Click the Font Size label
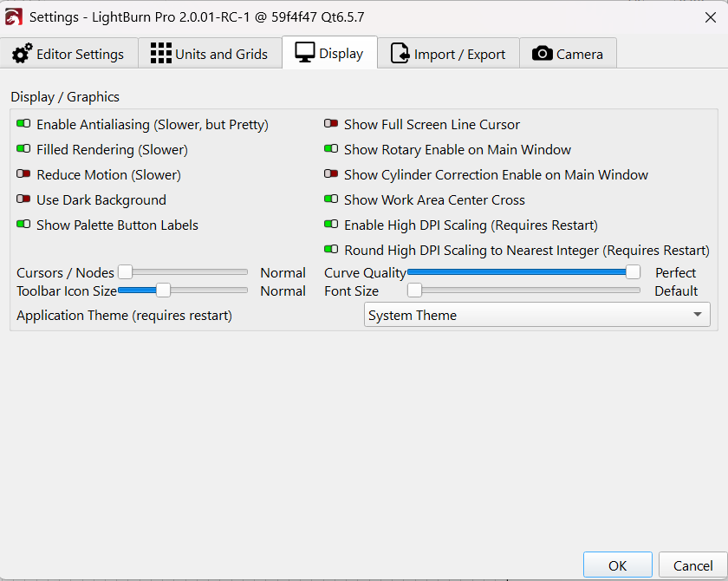The image size is (728, 581). (x=352, y=291)
